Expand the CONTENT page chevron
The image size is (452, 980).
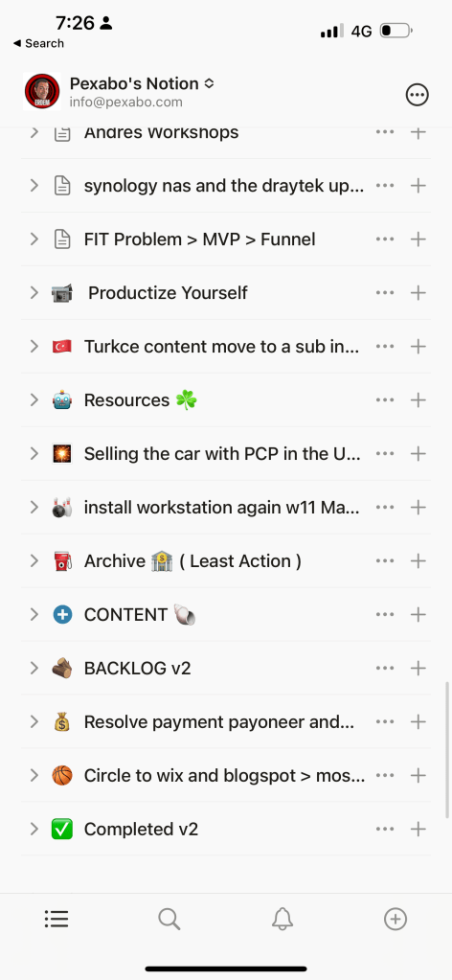click(34, 614)
